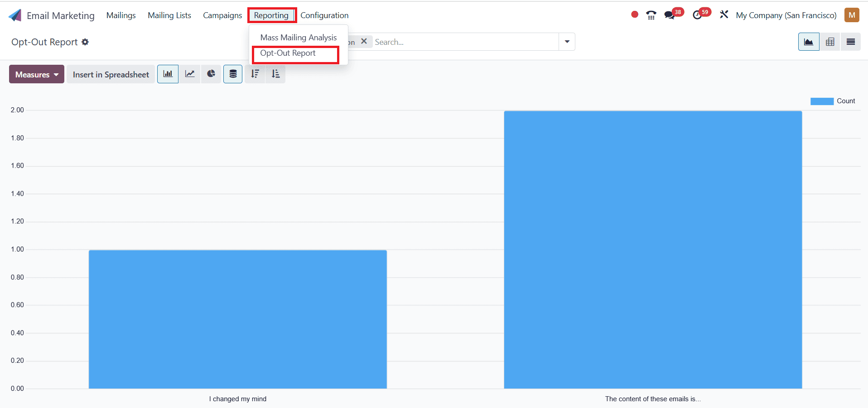The image size is (868, 408).
Task: Click the Search input field
Action: tap(466, 42)
